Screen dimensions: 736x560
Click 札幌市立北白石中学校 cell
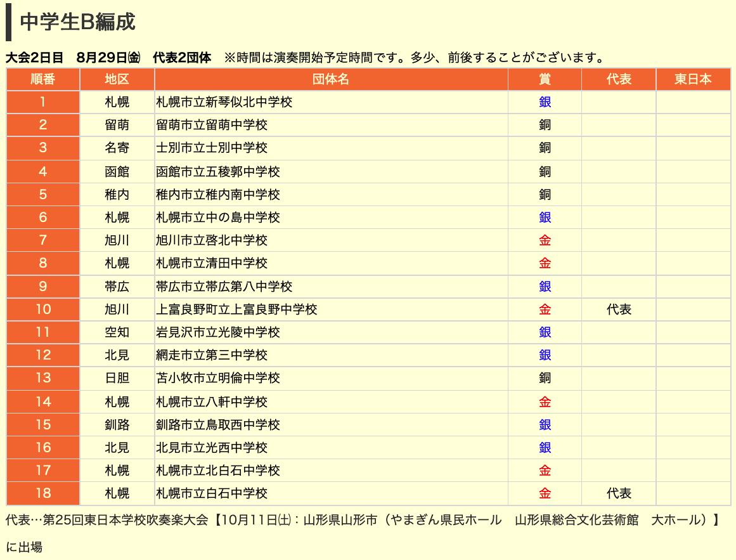[x=218, y=471]
